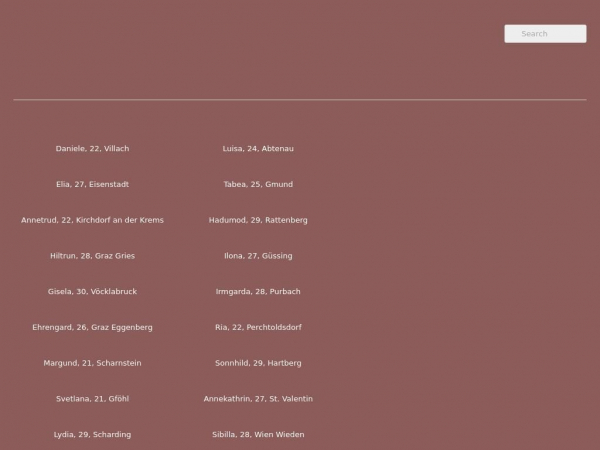Open Elia, 27, Eisenstadt profile
This screenshot has height=450, width=600.
coord(92,185)
